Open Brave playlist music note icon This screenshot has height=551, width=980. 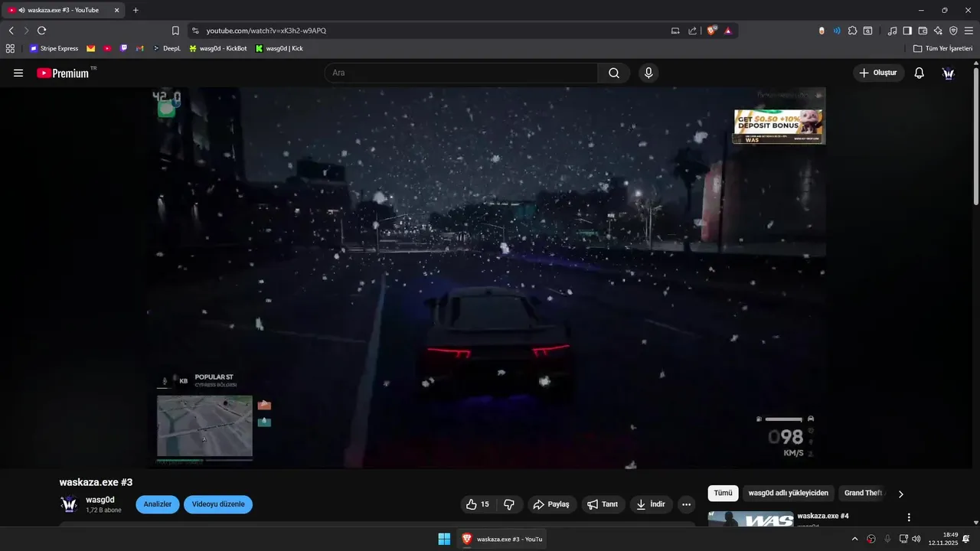coord(892,31)
